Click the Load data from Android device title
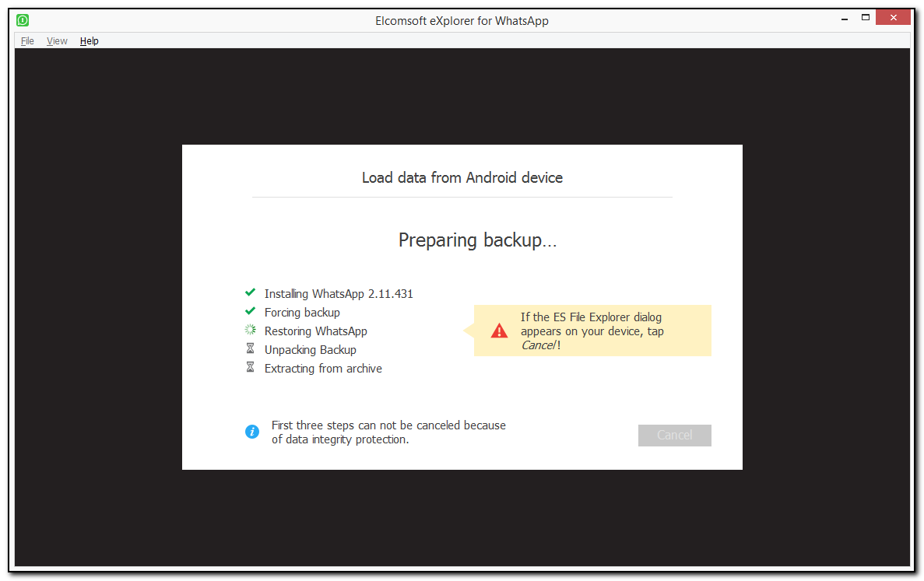This screenshot has width=924, height=581. 462,177
